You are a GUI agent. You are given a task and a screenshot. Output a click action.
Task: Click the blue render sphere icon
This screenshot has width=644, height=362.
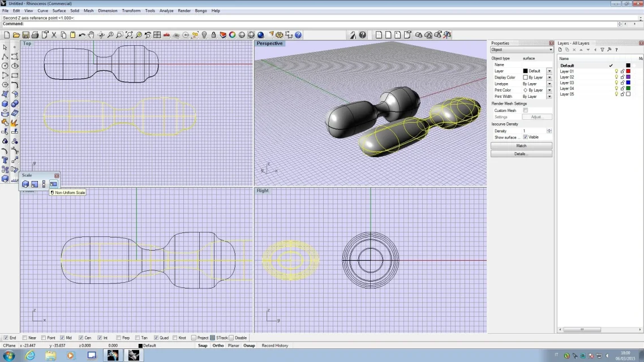pyautogui.click(x=261, y=35)
